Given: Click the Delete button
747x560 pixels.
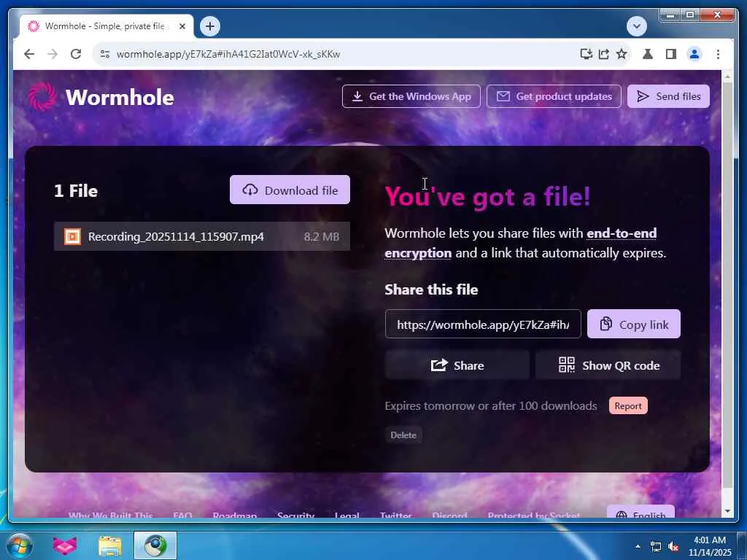Looking at the screenshot, I should 403,435.
